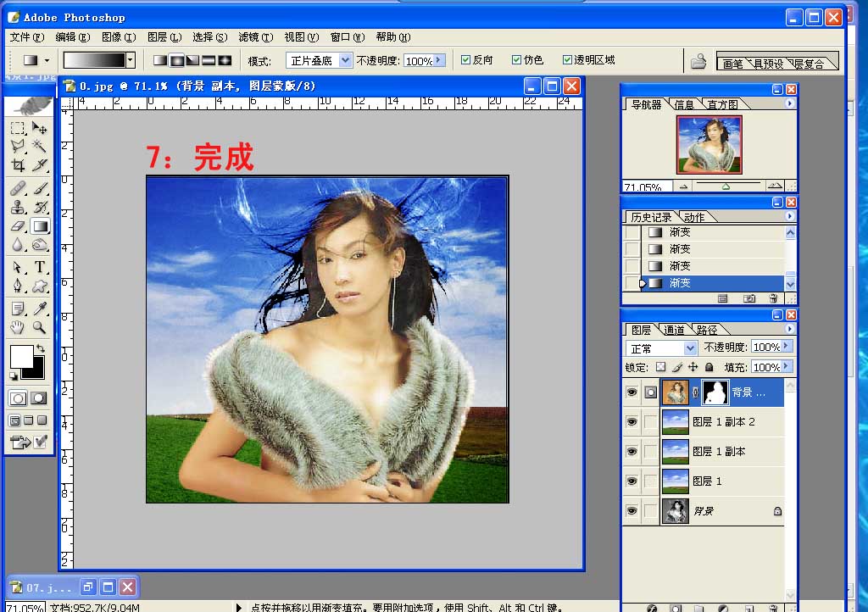The image size is (868, 612).
Task: Select the Horizontal Type tool
Action: point(39,267)
